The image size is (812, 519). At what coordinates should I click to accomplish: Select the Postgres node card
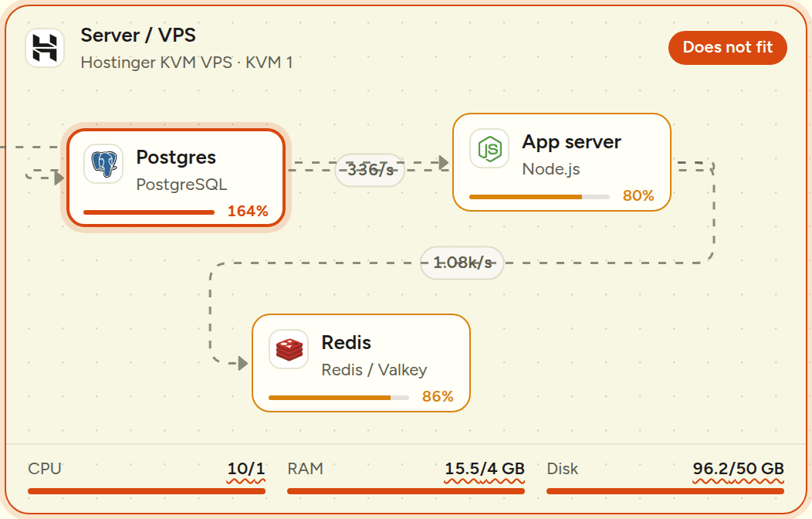[x=176, y=178]
